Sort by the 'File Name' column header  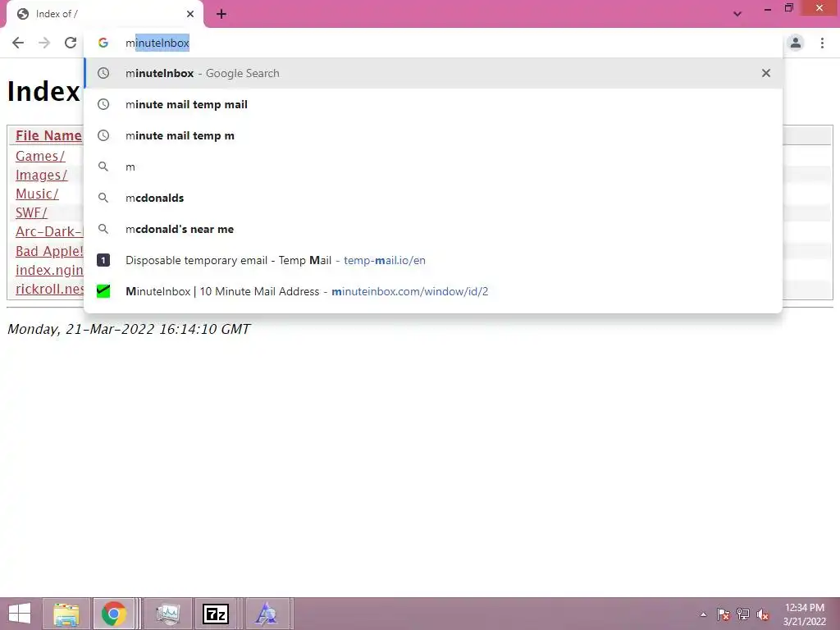tap(48, 135)
